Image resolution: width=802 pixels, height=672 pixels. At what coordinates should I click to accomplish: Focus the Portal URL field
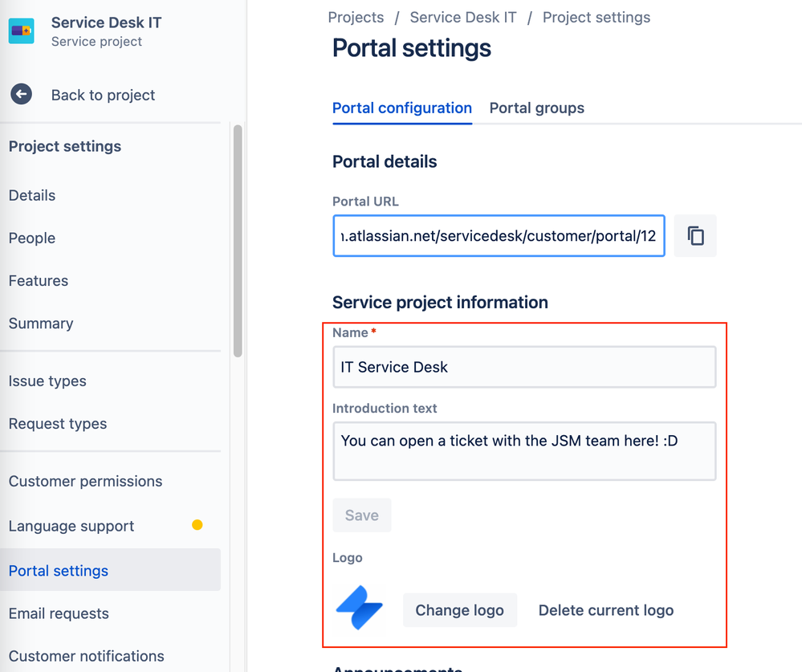498,236
